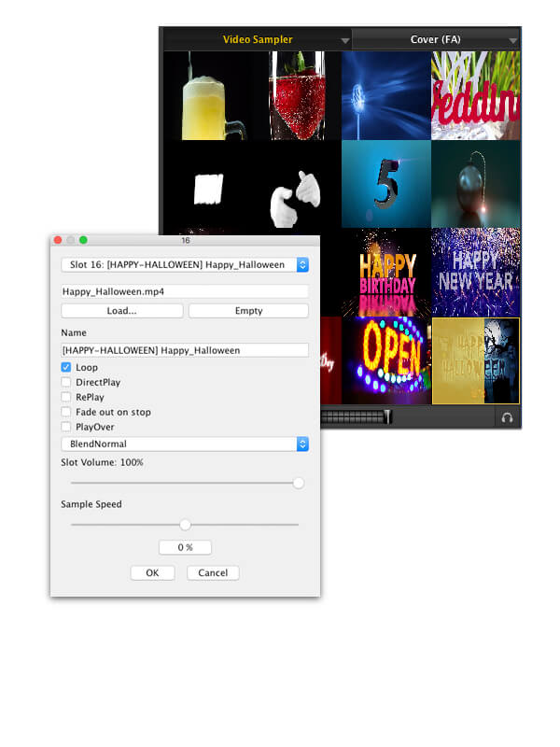This screenshot has height=747, width=560.
Task: Enable the DirectPlay checkbox
Action: [x=66, y=382]
